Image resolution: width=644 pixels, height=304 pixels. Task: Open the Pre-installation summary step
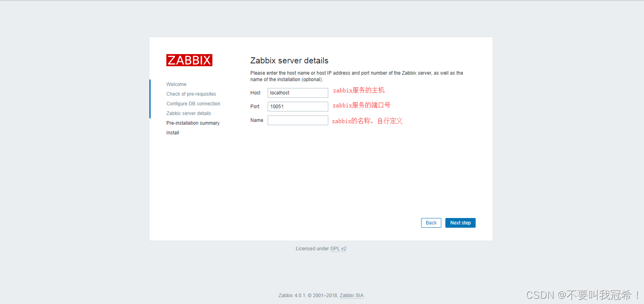click(x=193, y=123)
